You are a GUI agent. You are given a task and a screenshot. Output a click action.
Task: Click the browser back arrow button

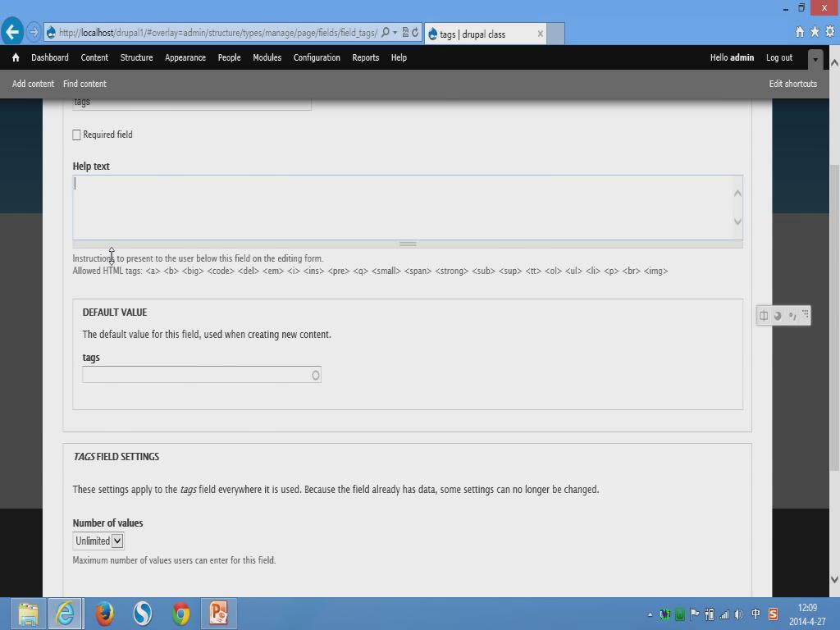pos(12,32)
